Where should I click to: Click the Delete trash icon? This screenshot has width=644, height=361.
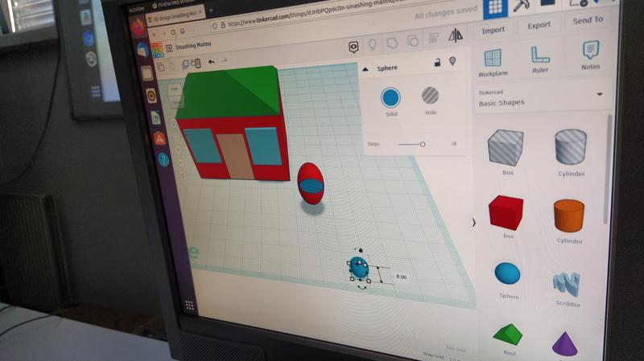[196, 63]
